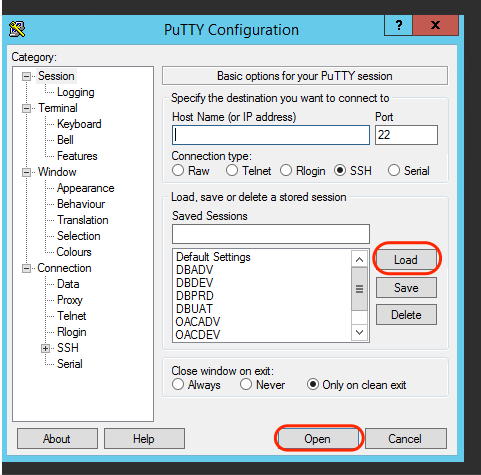Image resolution: width=481 pixels, height=475 pixels.
Task: Open the Window category
Action: 57,172
